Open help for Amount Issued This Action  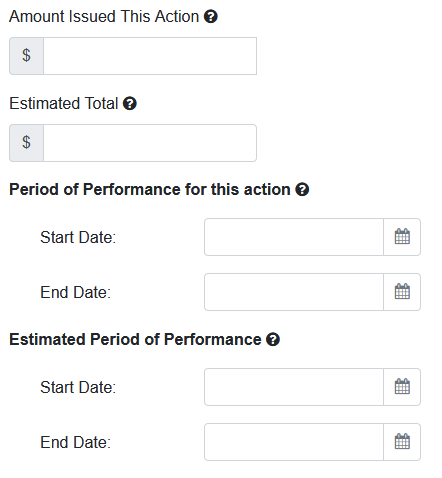211,16
